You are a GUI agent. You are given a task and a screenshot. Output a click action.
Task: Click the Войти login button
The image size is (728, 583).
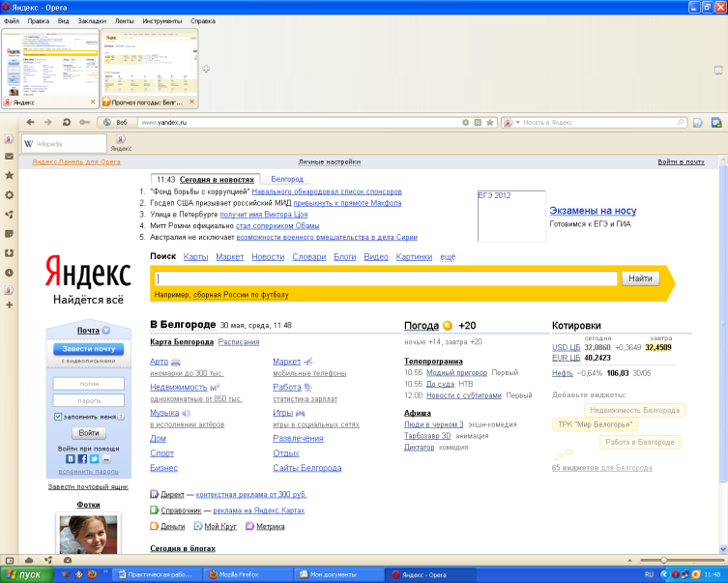[x=89, y=433]
